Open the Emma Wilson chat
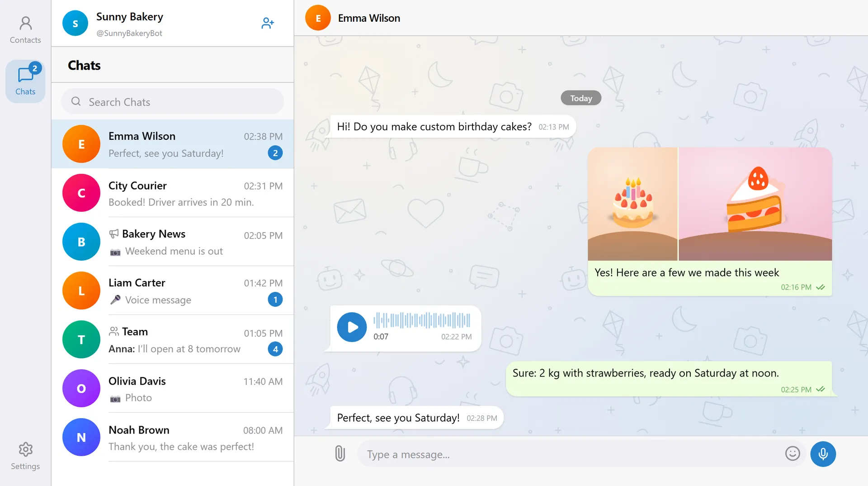The height and width of the screenshot is (486, 868). coord(173,144)
